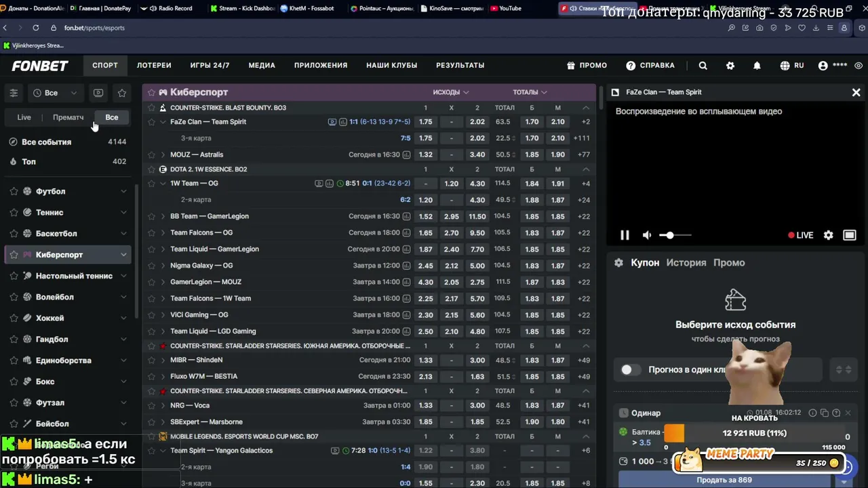The width and height of the screenshot is (868, 488).
Task: Change language with the RU selector
Action: coord(791,66)
